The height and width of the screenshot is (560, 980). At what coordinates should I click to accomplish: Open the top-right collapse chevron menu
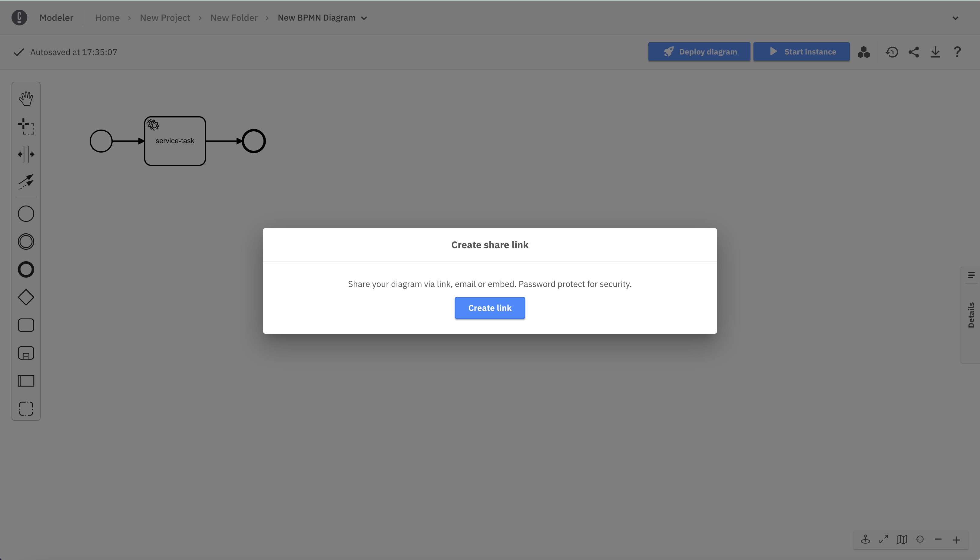pos(955,18)
